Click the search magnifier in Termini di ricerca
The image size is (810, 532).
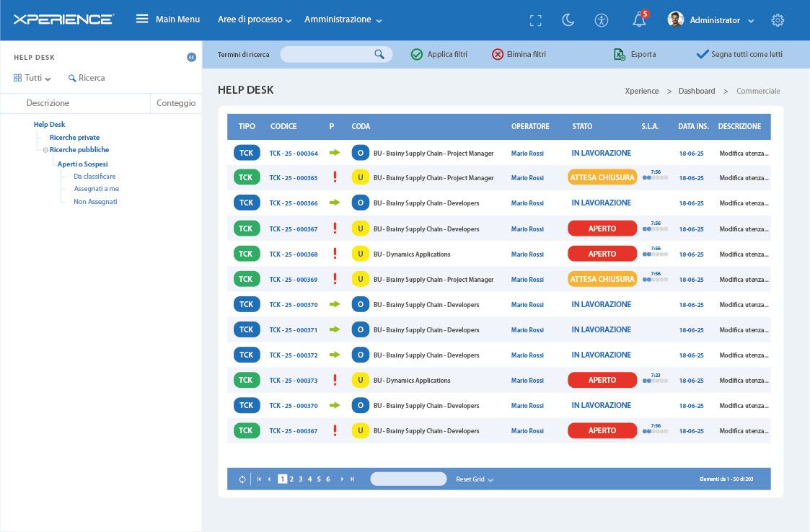tap(379, 54)
